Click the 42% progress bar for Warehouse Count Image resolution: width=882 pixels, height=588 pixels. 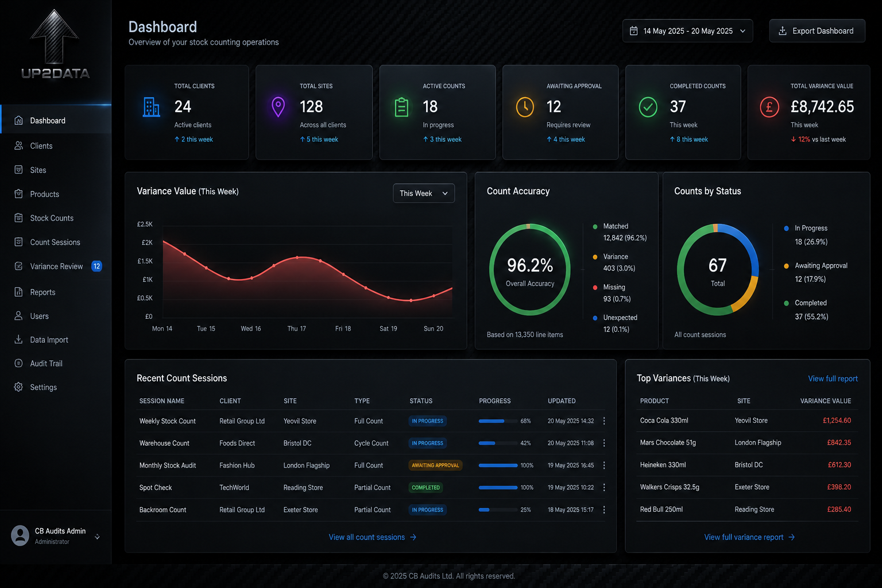coord(498,443)
